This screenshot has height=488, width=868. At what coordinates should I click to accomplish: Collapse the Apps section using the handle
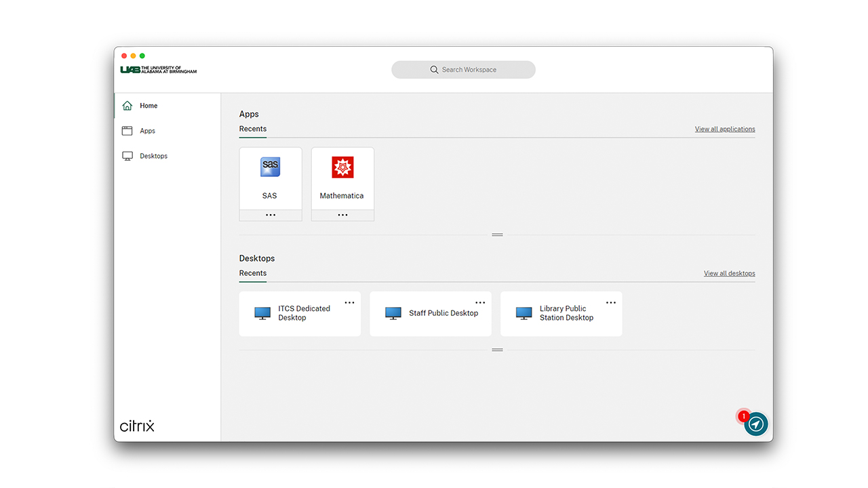(497, 235)
